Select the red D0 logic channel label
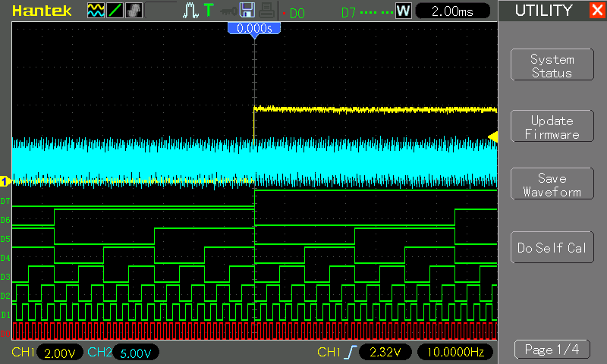The height and width of the screenshot is (364, 607). point(5,334)
